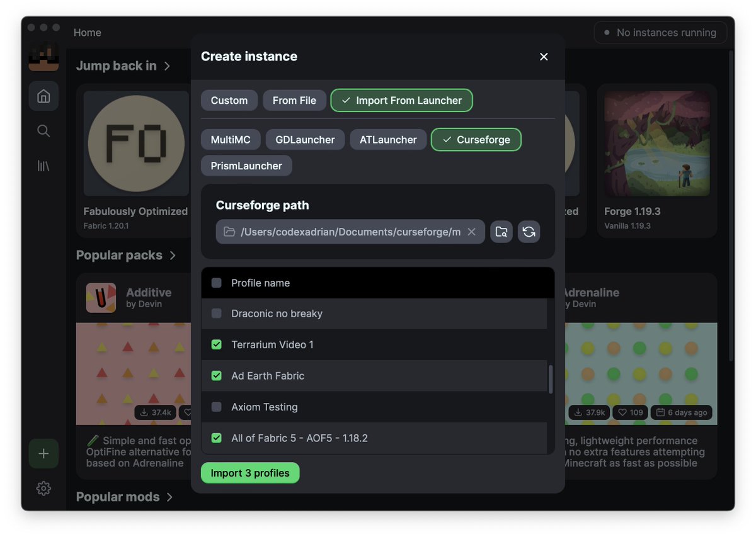Clear the Curseforge path field

pos(471,232)
